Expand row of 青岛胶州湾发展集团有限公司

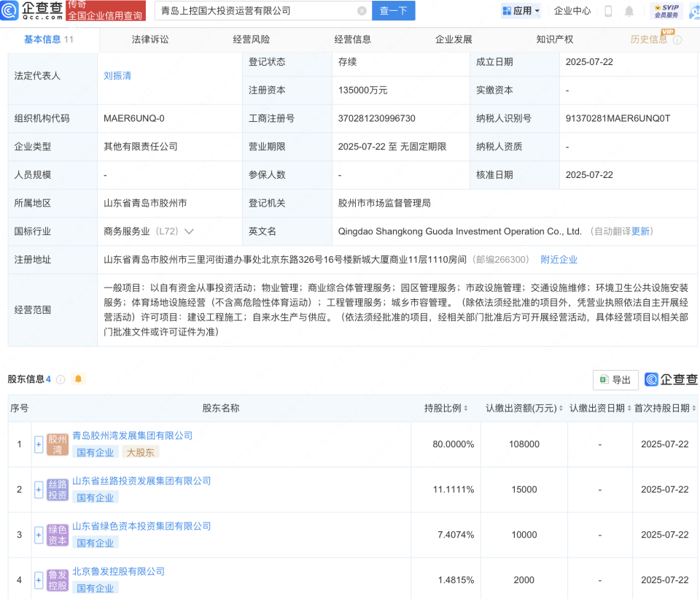39,444
